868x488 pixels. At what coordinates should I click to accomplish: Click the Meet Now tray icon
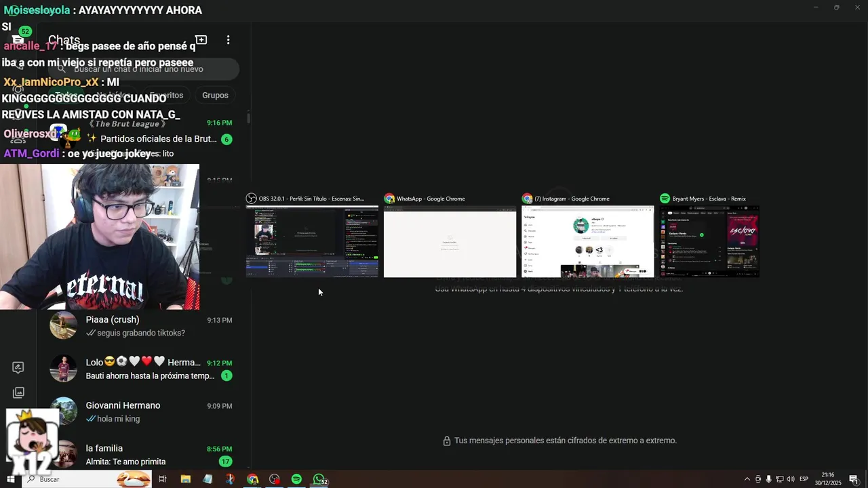758,479
